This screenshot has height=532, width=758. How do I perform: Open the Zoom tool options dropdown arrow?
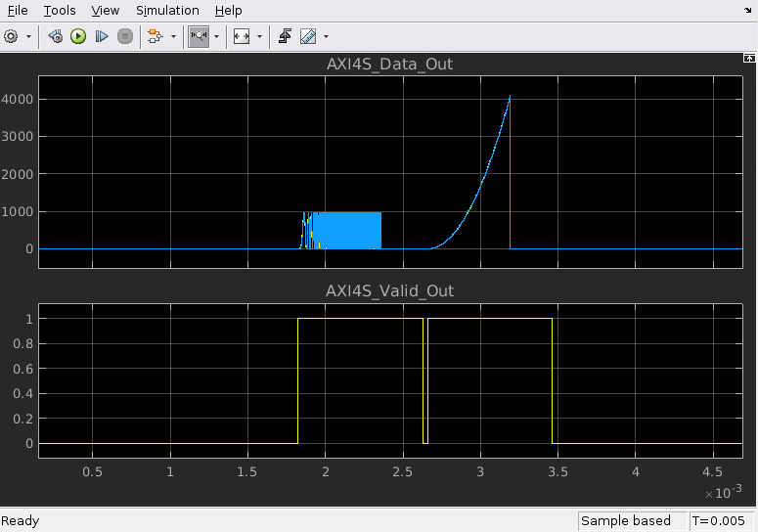click(x=216, y=36)
